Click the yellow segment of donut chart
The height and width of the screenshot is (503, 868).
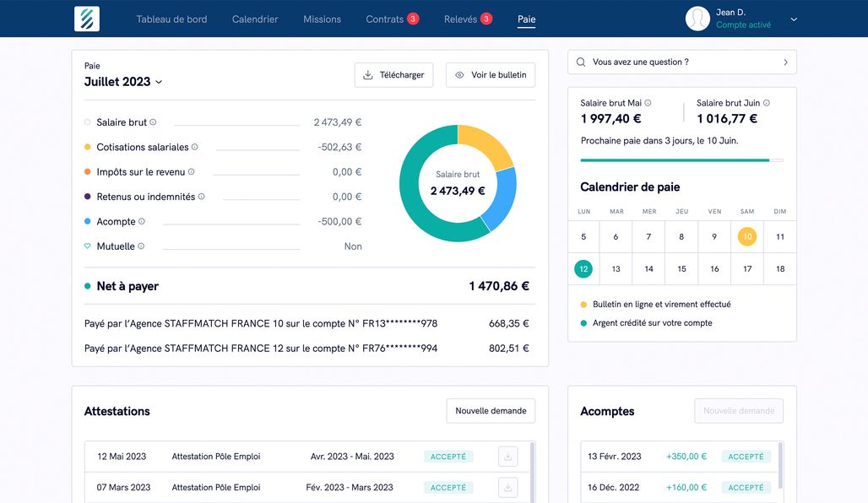[486, 145]
